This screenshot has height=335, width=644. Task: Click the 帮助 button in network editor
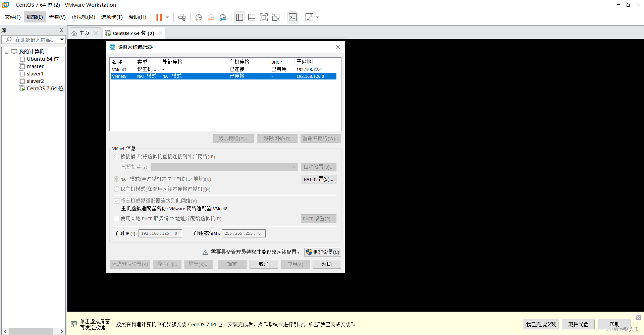[327, 264]
